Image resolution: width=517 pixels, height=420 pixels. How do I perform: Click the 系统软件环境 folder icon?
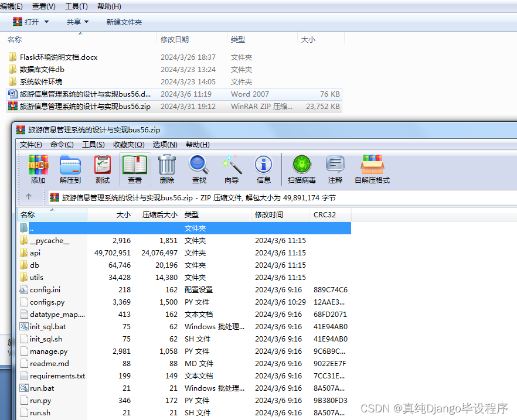[x=12, y=81]
